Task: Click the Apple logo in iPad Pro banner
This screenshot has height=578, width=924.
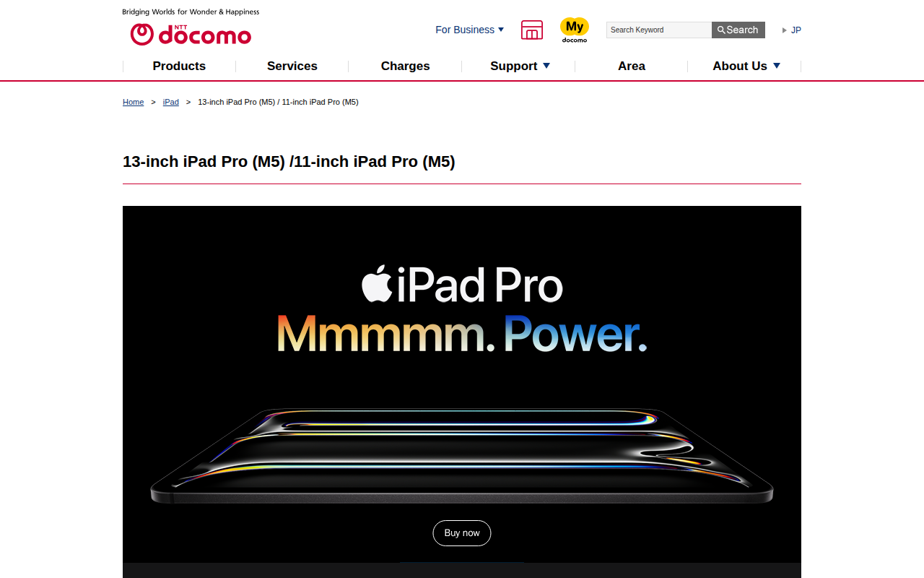Action: click(x=377, y=283)
